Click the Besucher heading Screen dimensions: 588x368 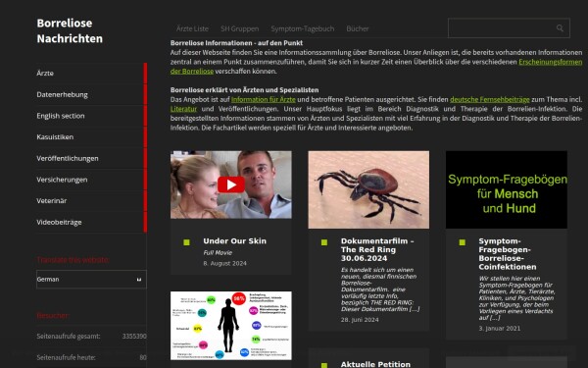53,315
